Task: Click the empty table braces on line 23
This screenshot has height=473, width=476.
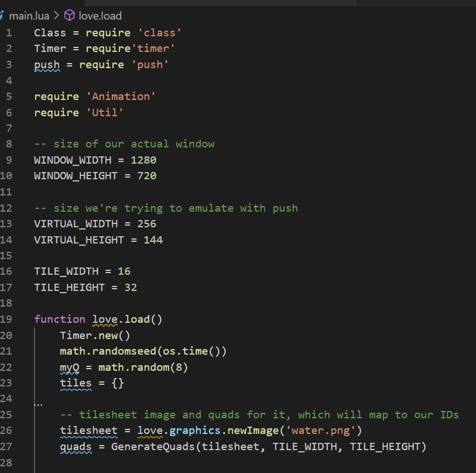Action: (118, 384)
